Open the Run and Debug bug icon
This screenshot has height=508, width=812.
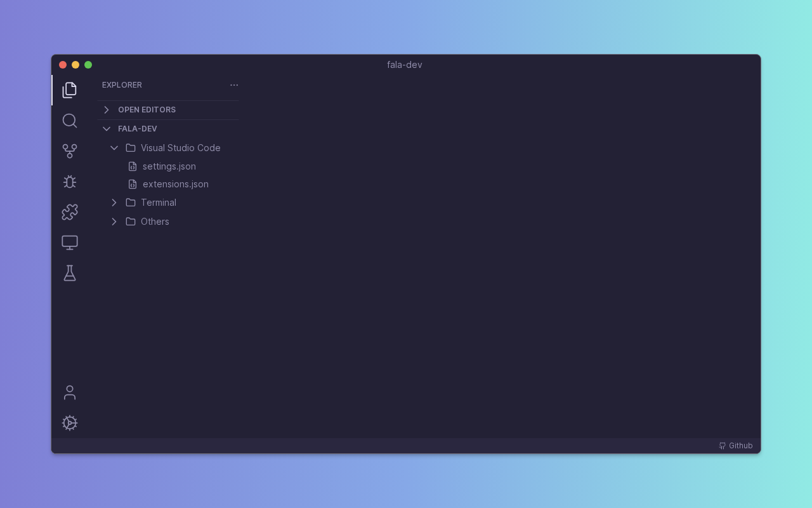tap(70, 182)
